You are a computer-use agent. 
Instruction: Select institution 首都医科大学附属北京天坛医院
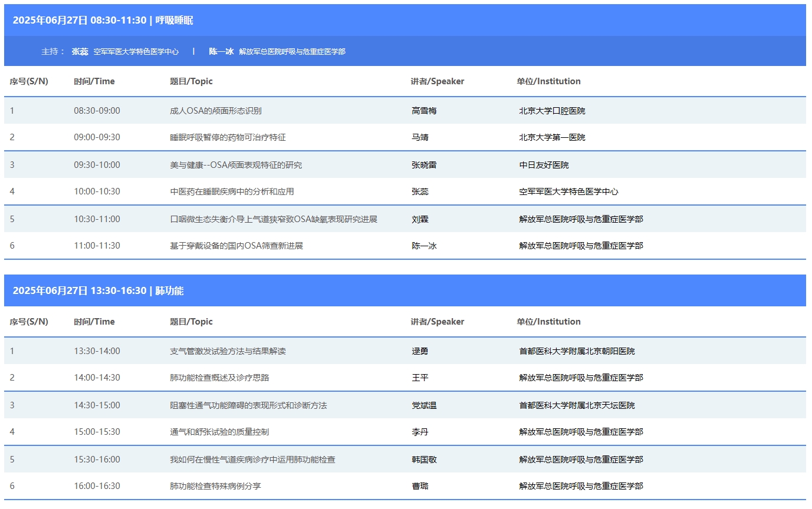[x=577, y=405]
